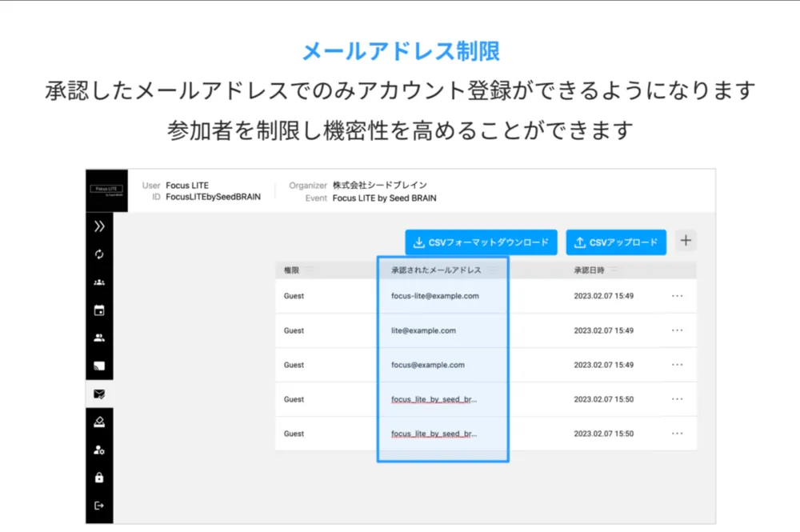Image resolution: width=800 pixels, height=532 pixels.
Task: Expand actions menu for focus-lite@example.com row
Action: [678, 296]
